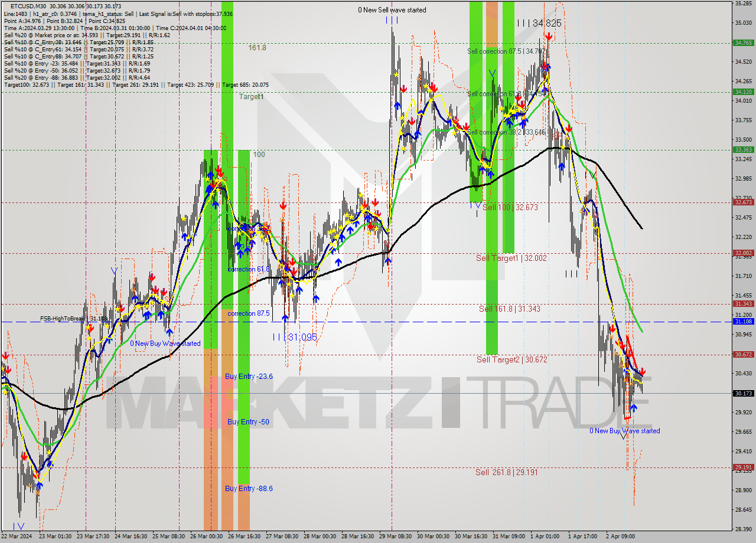The height and width of the screenshot is (543, 756).
Task: Click the 29.920 price axis value
Action: point(744,412)
